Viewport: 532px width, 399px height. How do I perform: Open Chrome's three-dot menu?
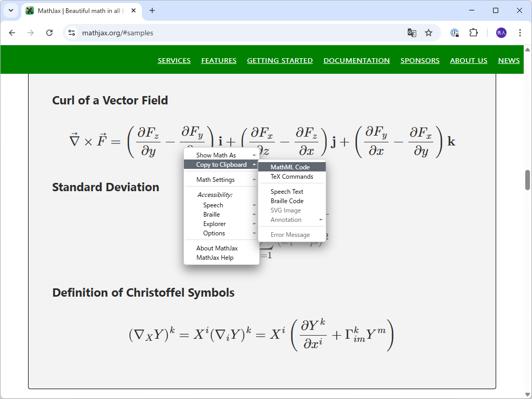(x=520, y=32)
